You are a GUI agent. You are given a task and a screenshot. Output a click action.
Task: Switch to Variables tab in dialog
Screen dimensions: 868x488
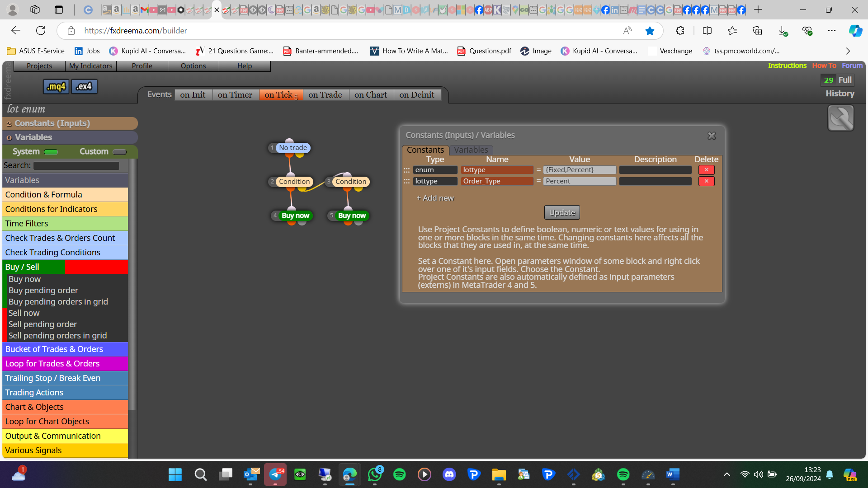(x=471, y=150)
